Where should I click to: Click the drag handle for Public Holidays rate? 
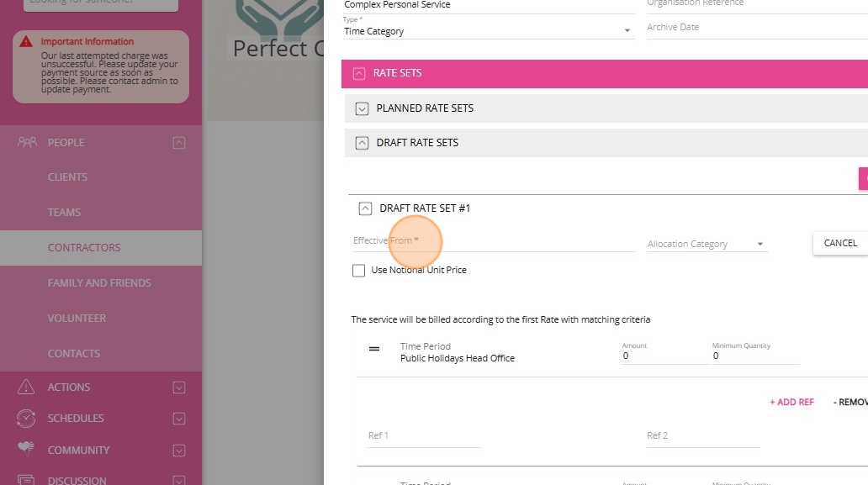coord(374,349)
